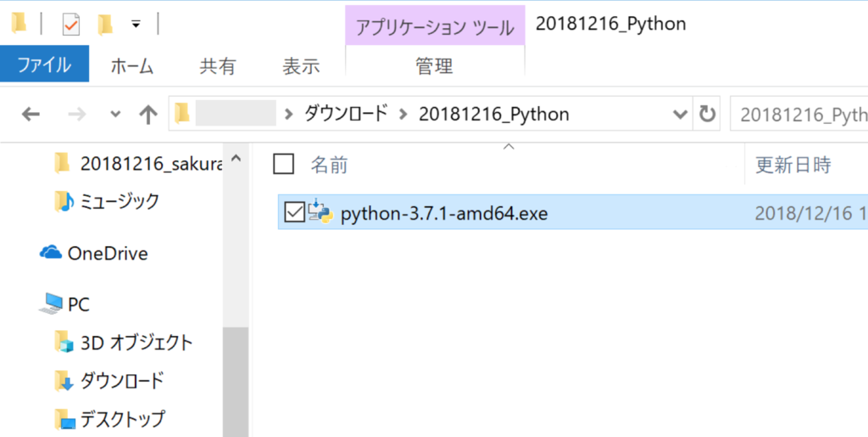868x437 pixels.
Task: Select OneDrive in the navigation pane
Action: [108, 253]
